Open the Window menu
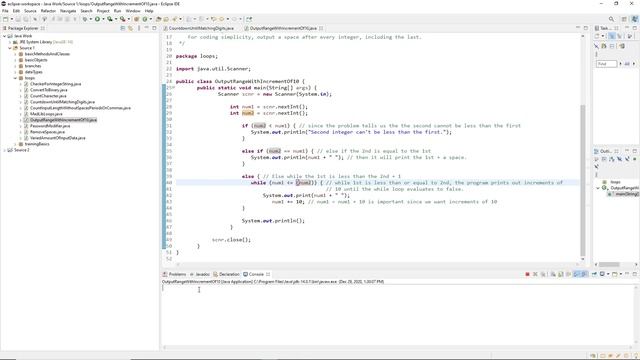Image resolution: width=640 pixels, height=360 pixels. click(x=133, y=11)
